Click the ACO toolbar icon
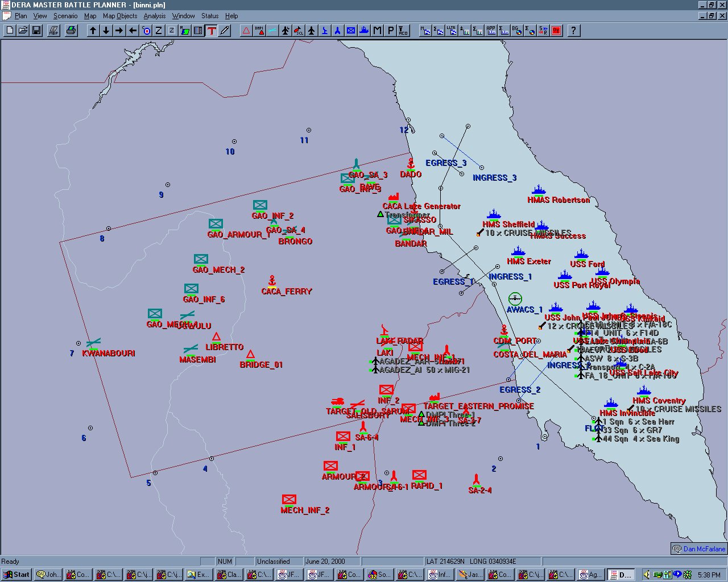The image size is (728, 582). (403, 31)
